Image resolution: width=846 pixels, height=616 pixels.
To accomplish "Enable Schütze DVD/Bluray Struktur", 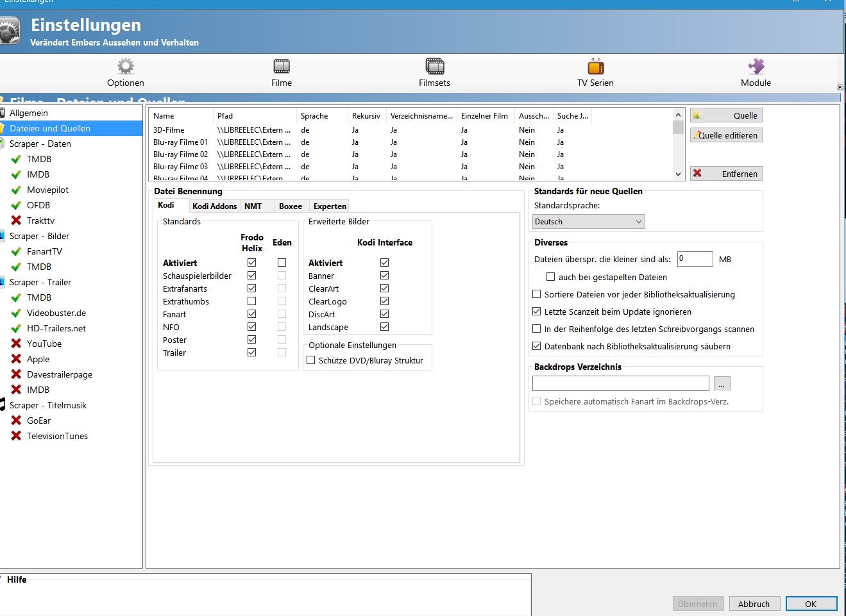I will pos(311,360).
